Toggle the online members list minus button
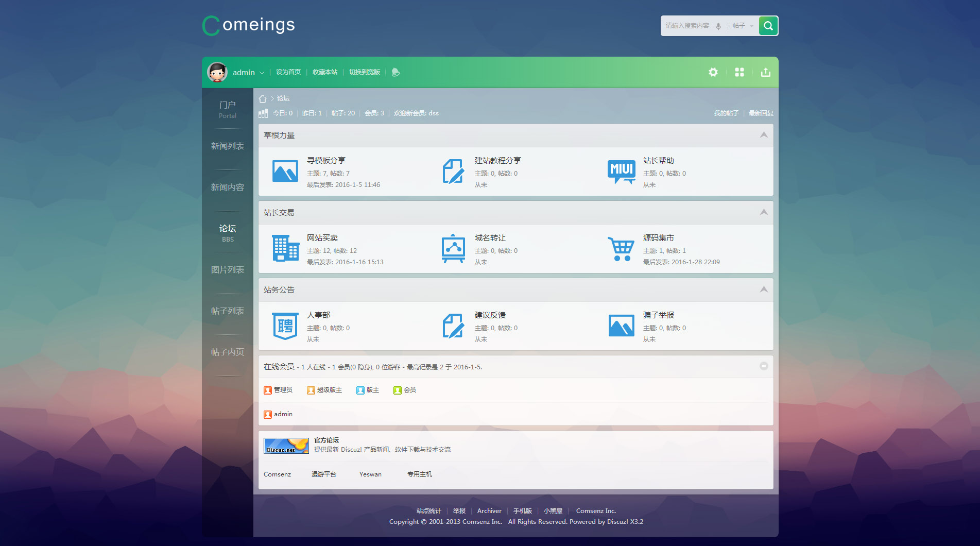The image size is (980, 546). click(763, 366)
